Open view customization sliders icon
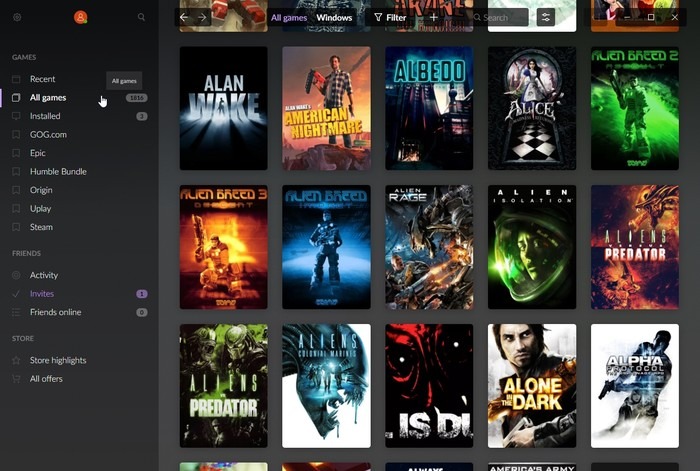This screenshot has height=471, width=700. 546,17
